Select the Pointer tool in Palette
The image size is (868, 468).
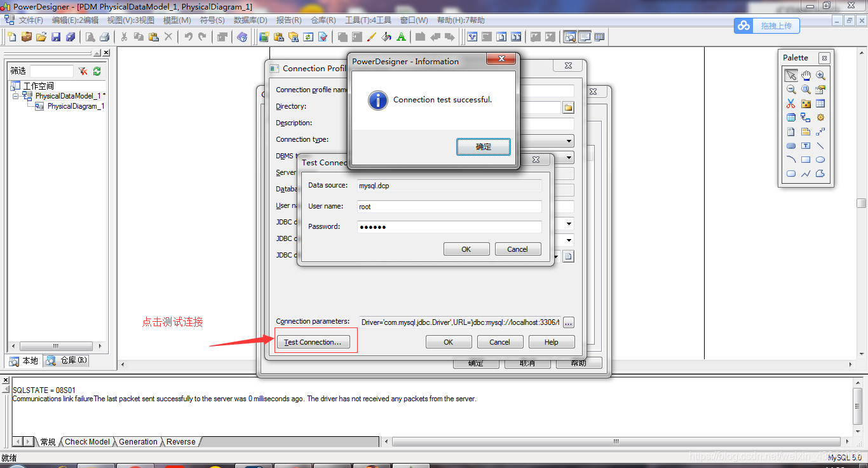pos(790,75)
